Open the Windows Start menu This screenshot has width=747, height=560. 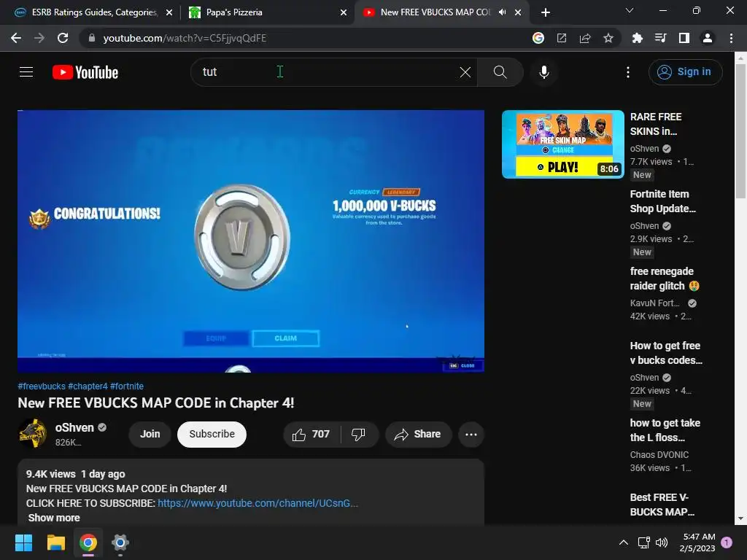(23, 542)
